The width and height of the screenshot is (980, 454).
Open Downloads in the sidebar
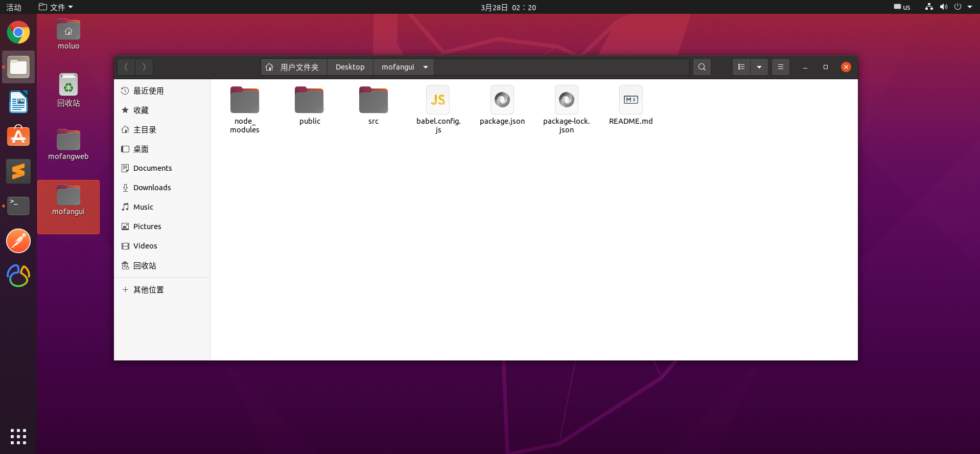162,188
